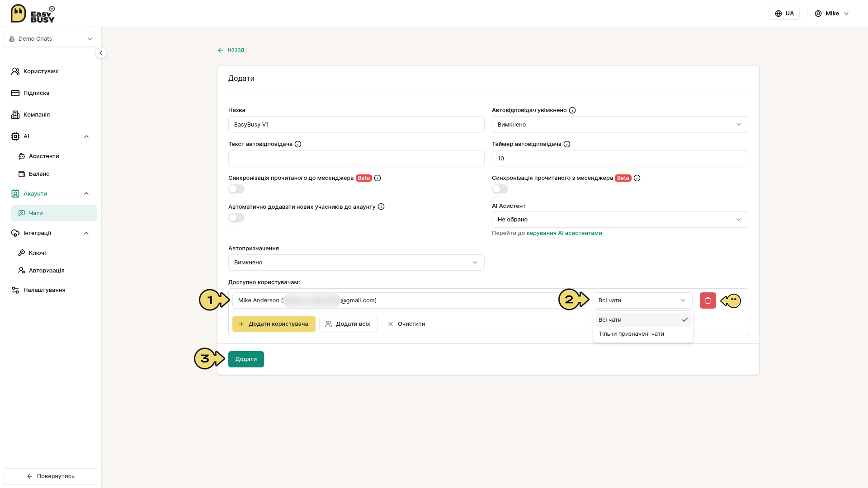
Task: Click info icon for Синхронізація прочитаного з месенджера
Action: pos(637,178)
